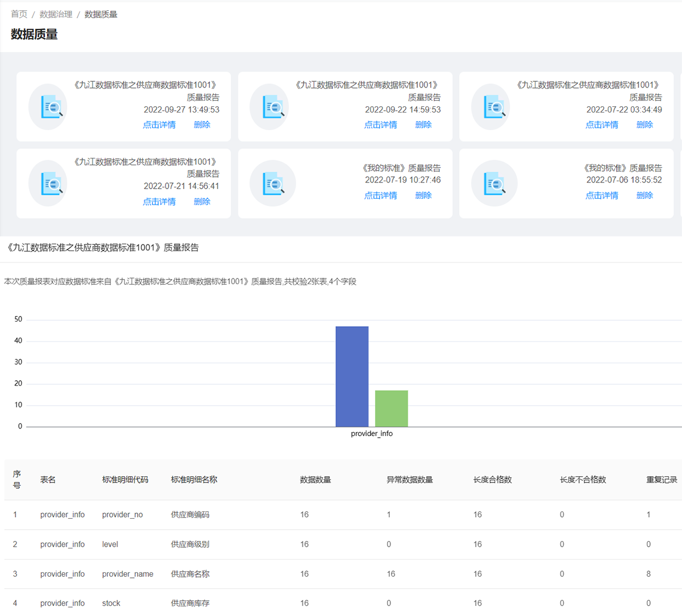The width and height of the screenshot is (682, 616).
Task: Delete the 2022-07-21 14:56:41 report
Action: tap(202, 202)
